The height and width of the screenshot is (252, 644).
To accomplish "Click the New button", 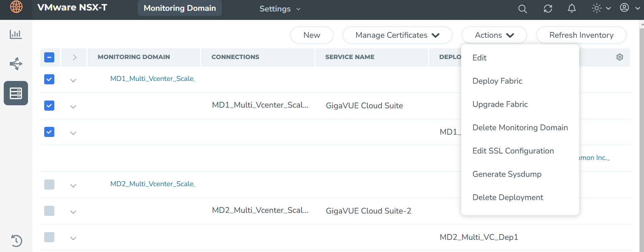I will coord(311,35).
